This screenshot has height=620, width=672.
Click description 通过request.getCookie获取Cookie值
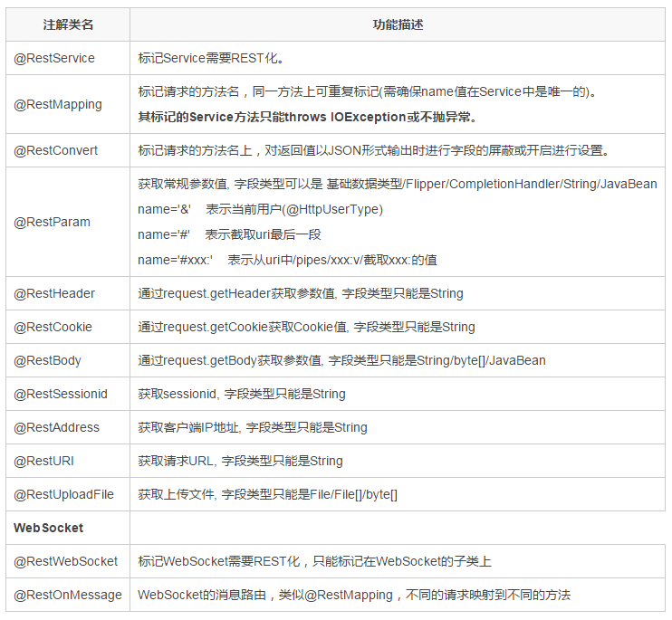pyautogui.click(x=306, y=327)
